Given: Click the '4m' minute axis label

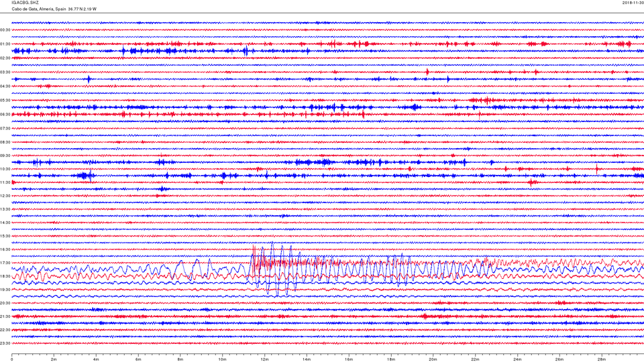Looking at the screenshot, I should point(96,359).
